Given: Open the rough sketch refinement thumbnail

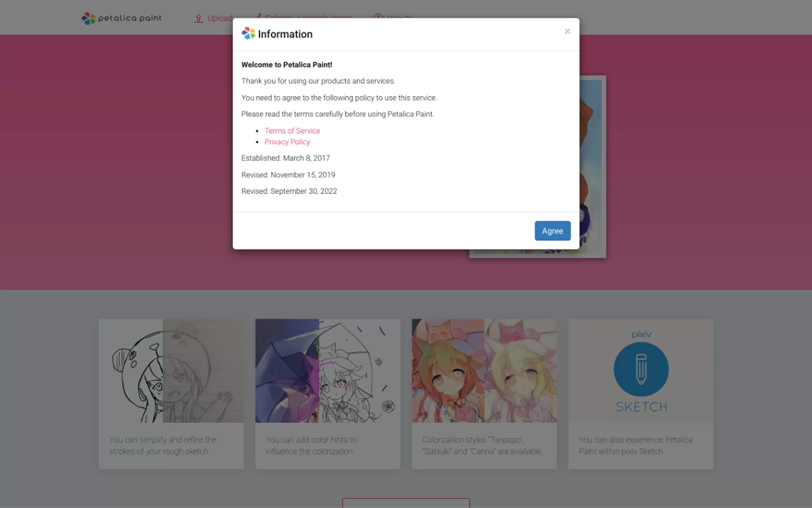Looking at the screenshot, I should point(171,370).
